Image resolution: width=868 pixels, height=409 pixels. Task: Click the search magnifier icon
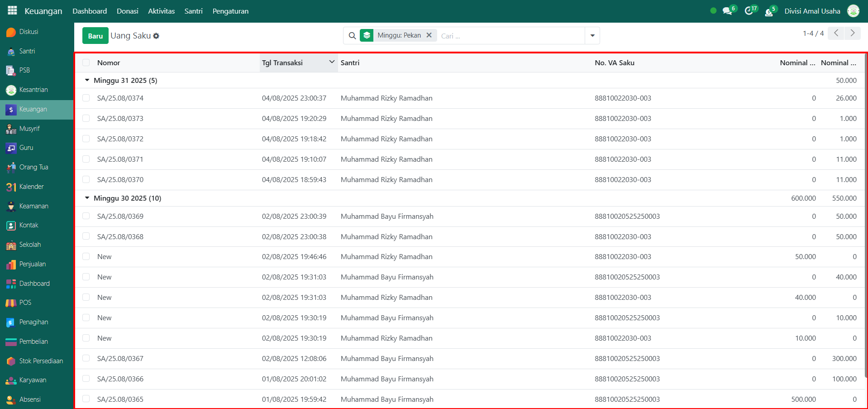[x=352, y=36]
